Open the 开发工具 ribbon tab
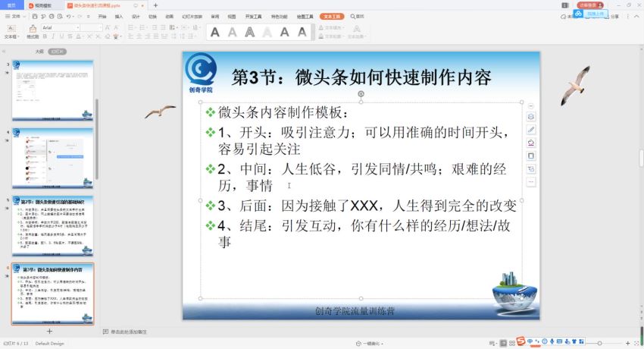Viewport: 644px width, 349px height. 253,17
